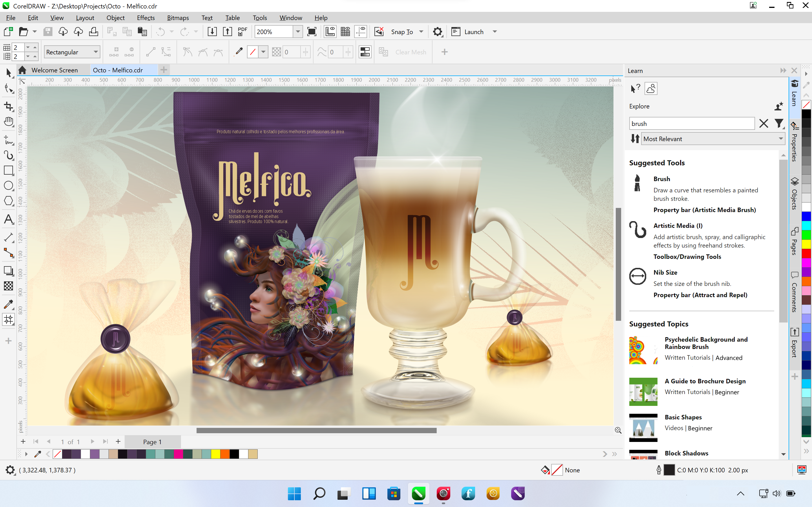812x507 pixels.
Task: Click the clear filter X button in Explore
Action: [764, 123]
